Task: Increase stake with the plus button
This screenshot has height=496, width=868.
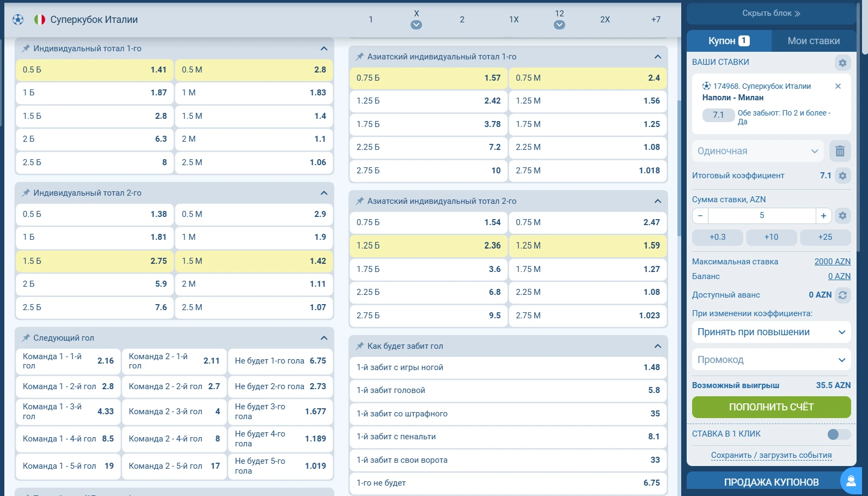Action: click(x=823, y=216)
